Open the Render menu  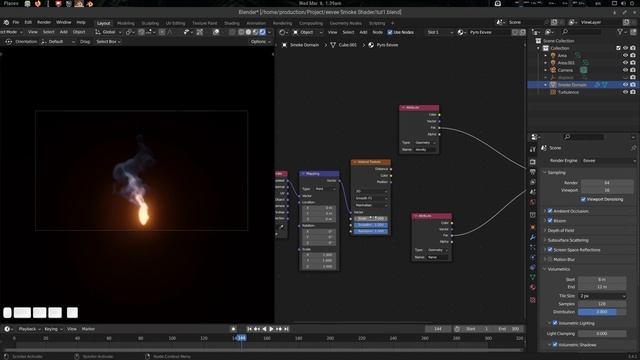44,22
